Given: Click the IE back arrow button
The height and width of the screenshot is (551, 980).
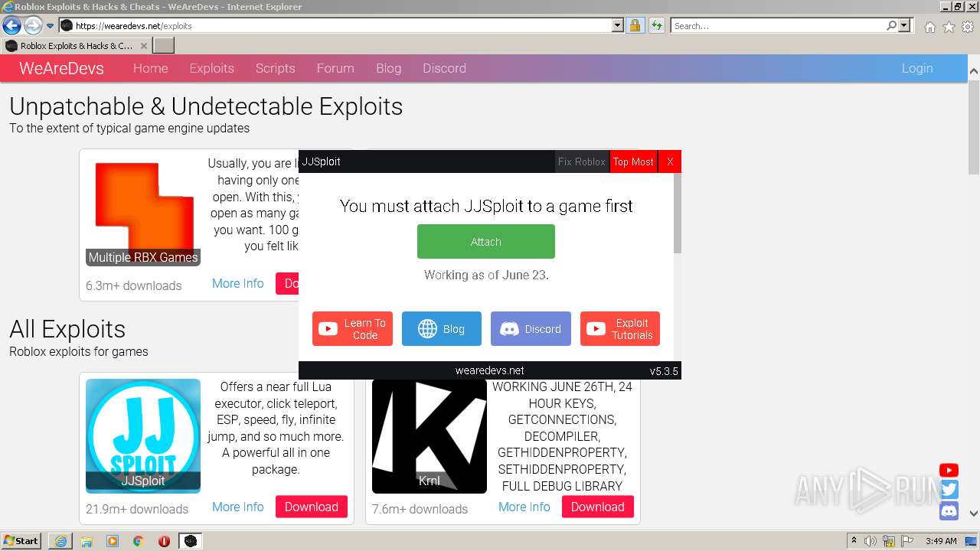Looking at the screenshot, I should click(11, 25).
